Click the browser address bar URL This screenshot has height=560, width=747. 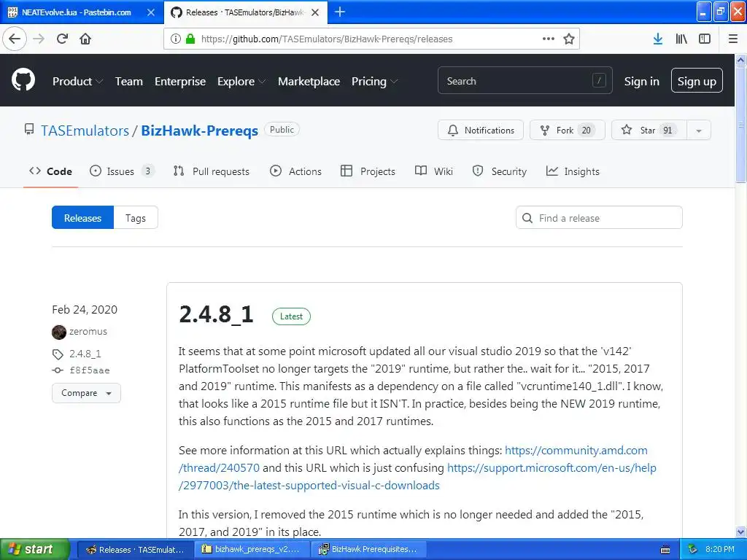pos(327,39)
